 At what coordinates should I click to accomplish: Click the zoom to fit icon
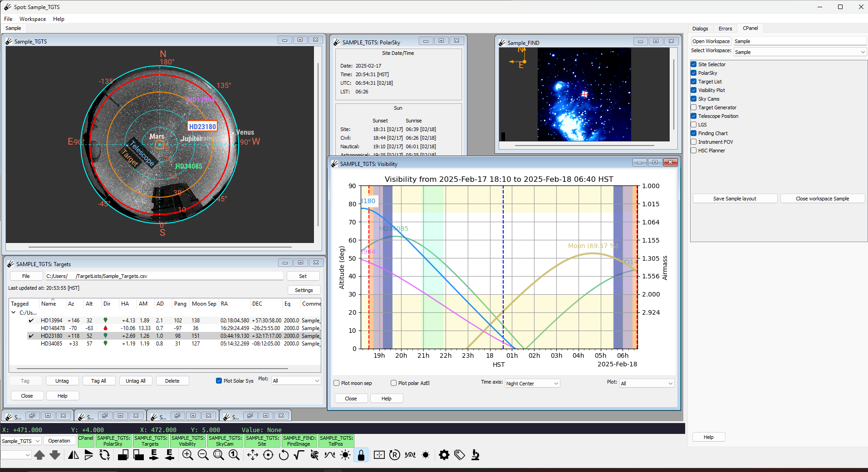(219, 455)
